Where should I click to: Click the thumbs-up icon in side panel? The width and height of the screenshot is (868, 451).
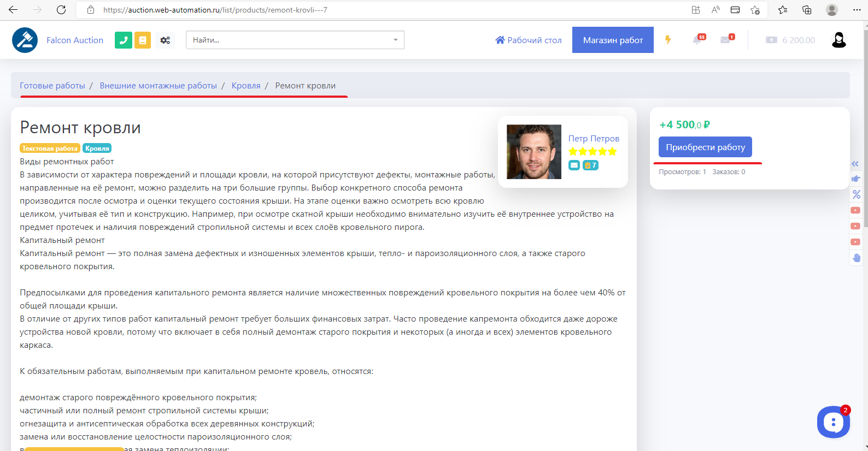[856, 179]
